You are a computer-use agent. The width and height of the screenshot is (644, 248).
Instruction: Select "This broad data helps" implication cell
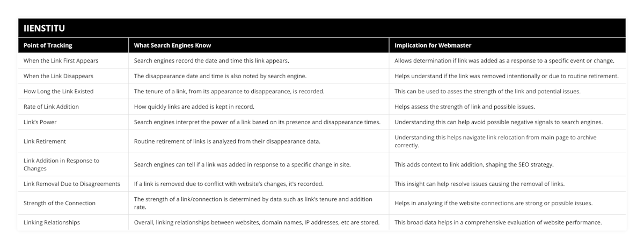pyautogui.click(x=498, y=222)
